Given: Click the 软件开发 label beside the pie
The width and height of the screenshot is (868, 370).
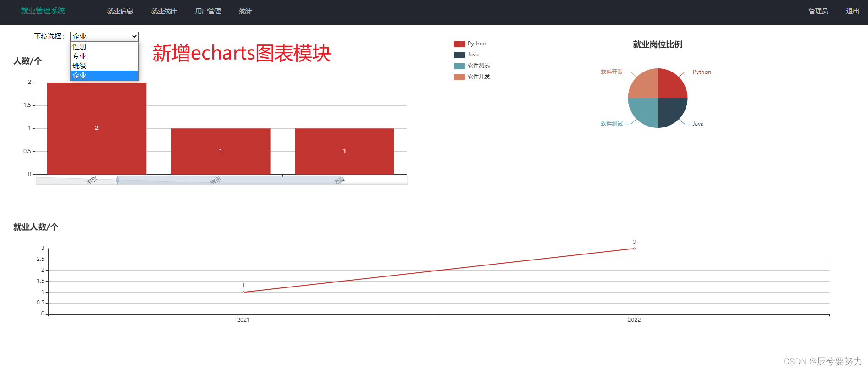Looking at the screenshot, I should (612, 72).
